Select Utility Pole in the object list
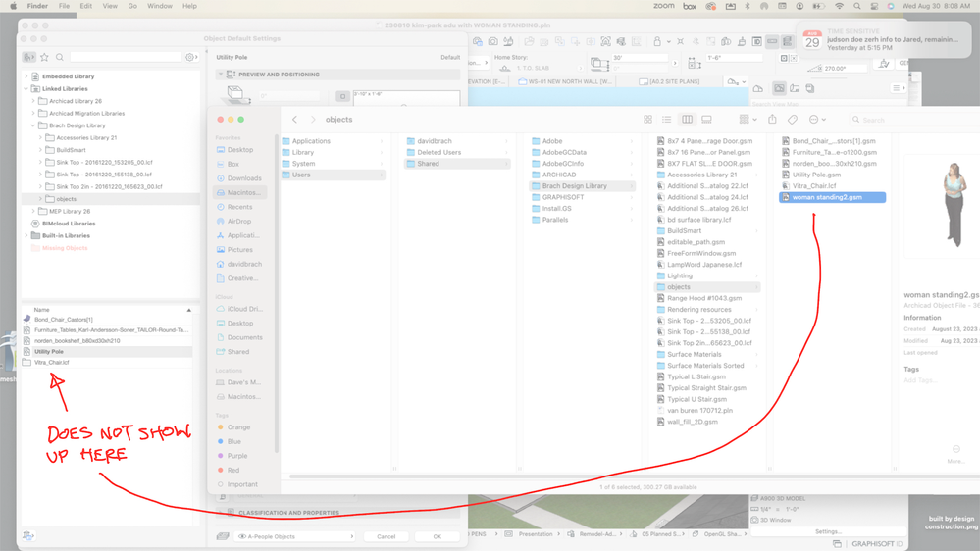The width and height of the screenshot is (980, 551). (x=107, y=352)
